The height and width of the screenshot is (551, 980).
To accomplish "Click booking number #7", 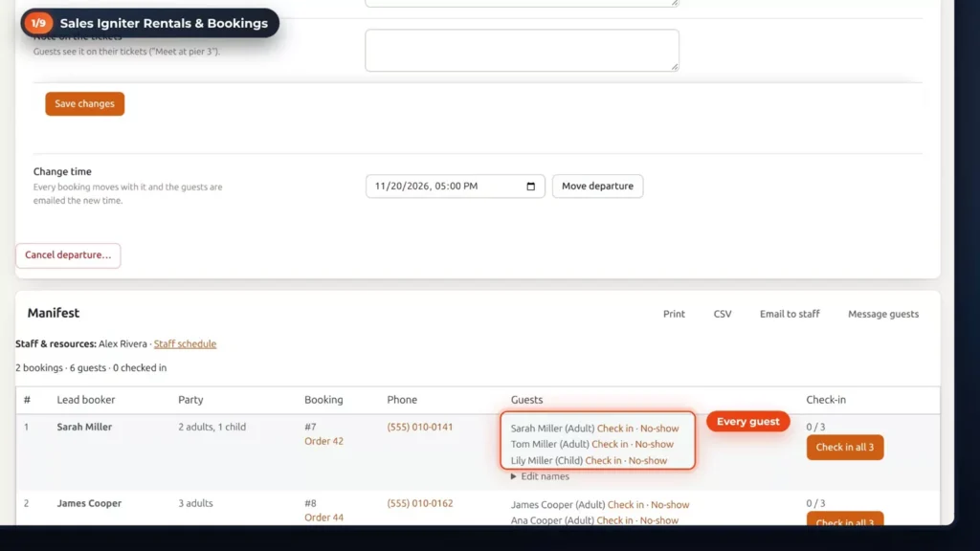I will (x=311, y=427).
